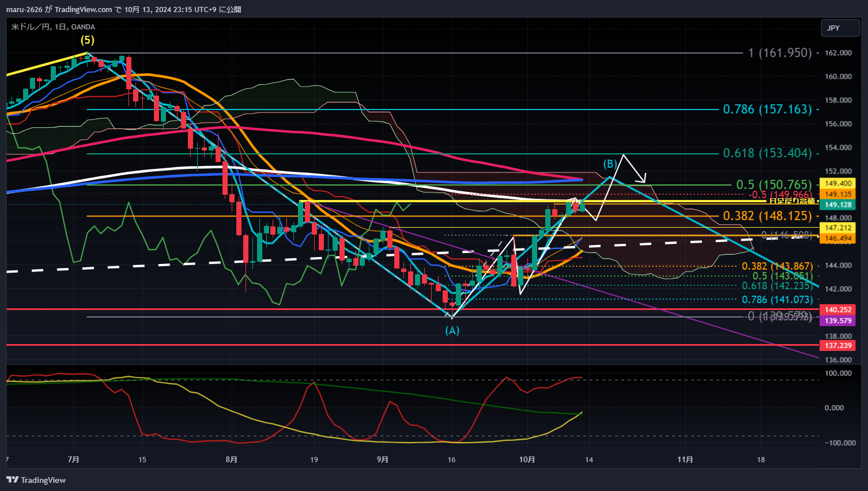Viewport: 868px width, 491px height.
Task: Click the (A) wave label
Action: click(452, 330)
